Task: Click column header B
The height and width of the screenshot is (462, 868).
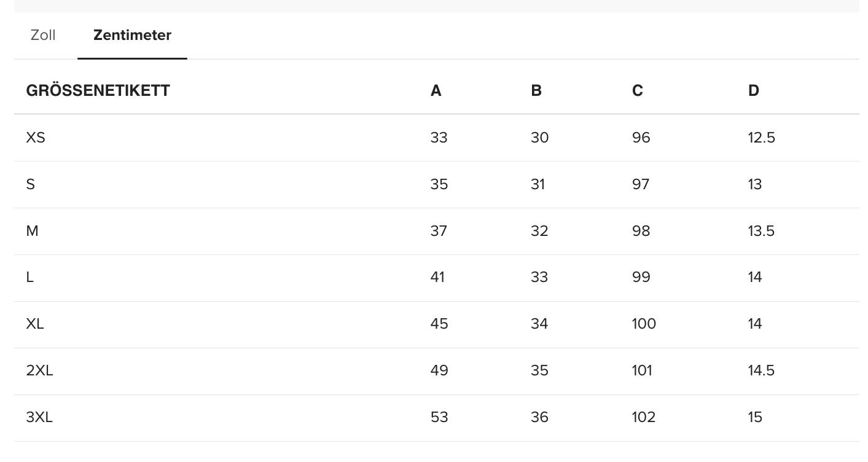Action: [x=536, y=90]
